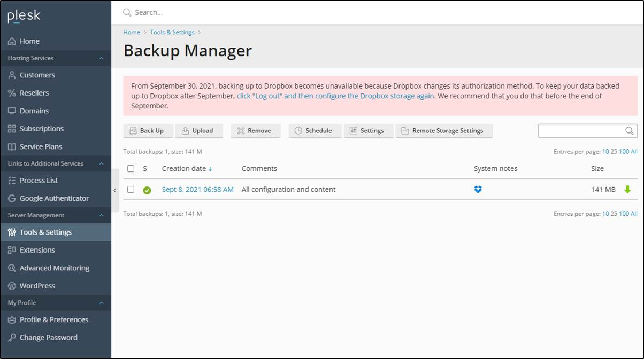
Task: Open WordPress from the sidebar
Action: pyautogui.click(x=37, y=286)
